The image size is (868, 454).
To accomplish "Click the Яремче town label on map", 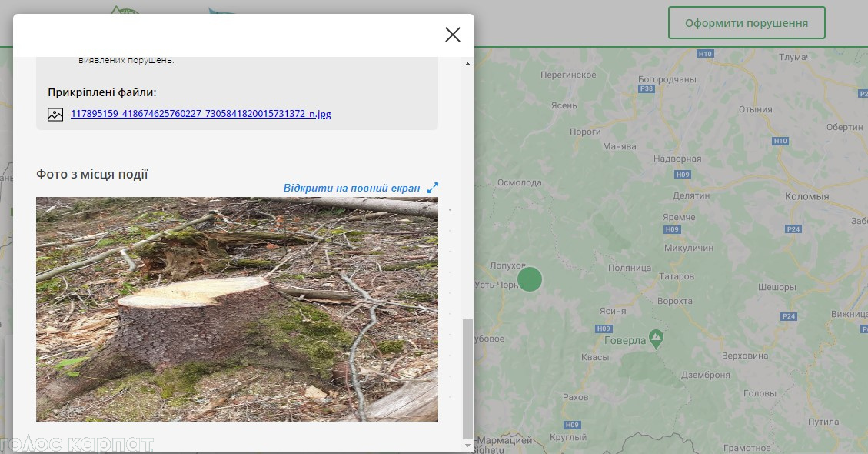I will (679, 218).
